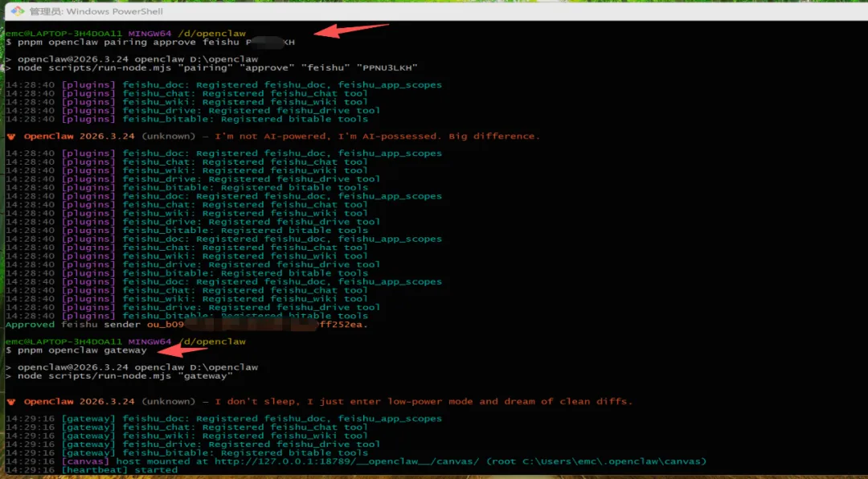Viewport: 868px width, 479px height.
Task: Click the [gateway] feishu_drive registered line
Action: click(193, 444)
